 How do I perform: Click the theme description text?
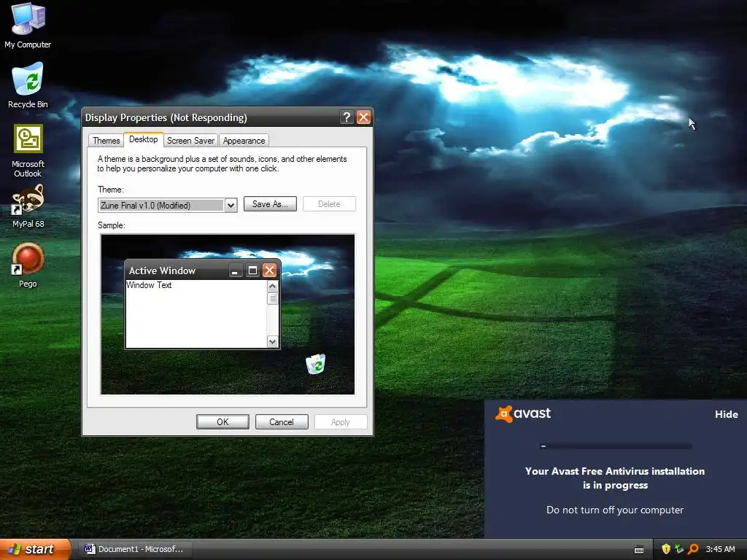click(x=222, y=164)
